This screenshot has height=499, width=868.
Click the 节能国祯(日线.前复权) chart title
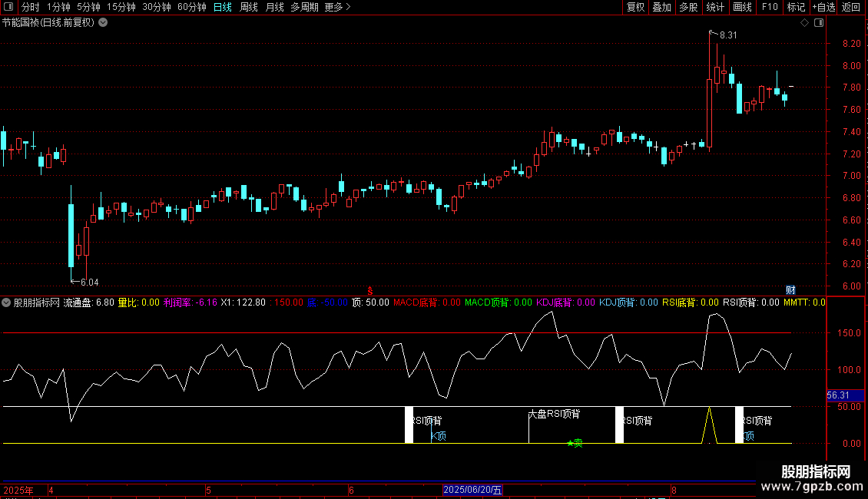(x=48, y=23)
